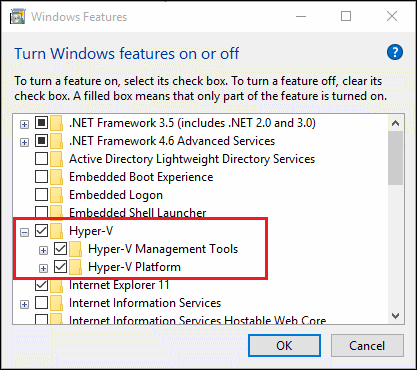The height and width of the screenshot is (370, 417).
Task: Select the 'Internet Information Services' label text
Action: click(145, 303)
